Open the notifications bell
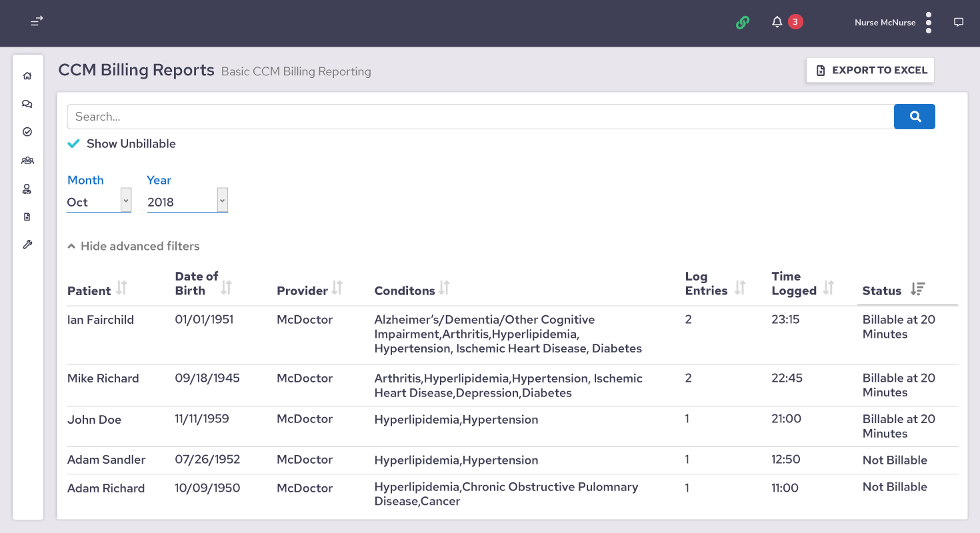The height and width of the screenshot is (533, 980). tap(777, 23)
